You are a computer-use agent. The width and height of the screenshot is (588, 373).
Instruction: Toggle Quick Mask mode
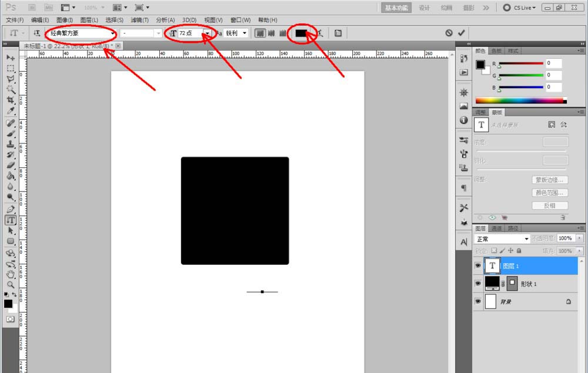(x=11, y=319)
